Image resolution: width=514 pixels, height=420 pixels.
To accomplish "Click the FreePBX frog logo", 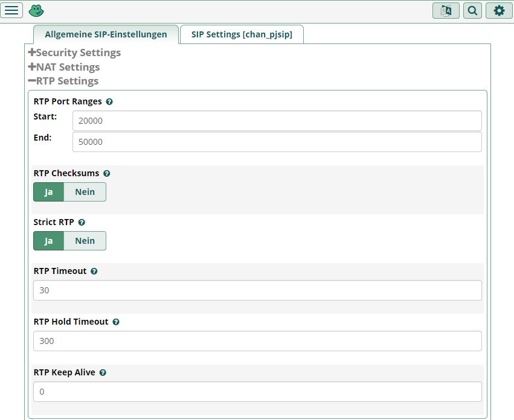I will [x=36, y=10].
